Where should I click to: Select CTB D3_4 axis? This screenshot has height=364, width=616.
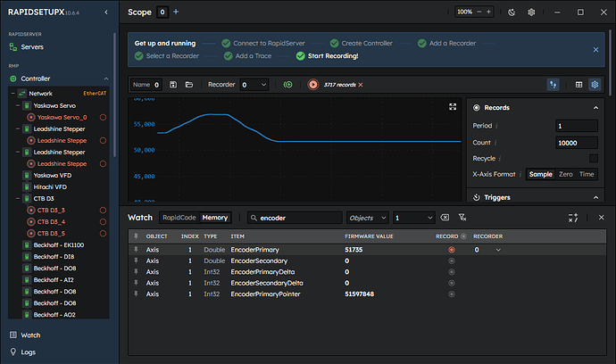click(x=51, y=222)
